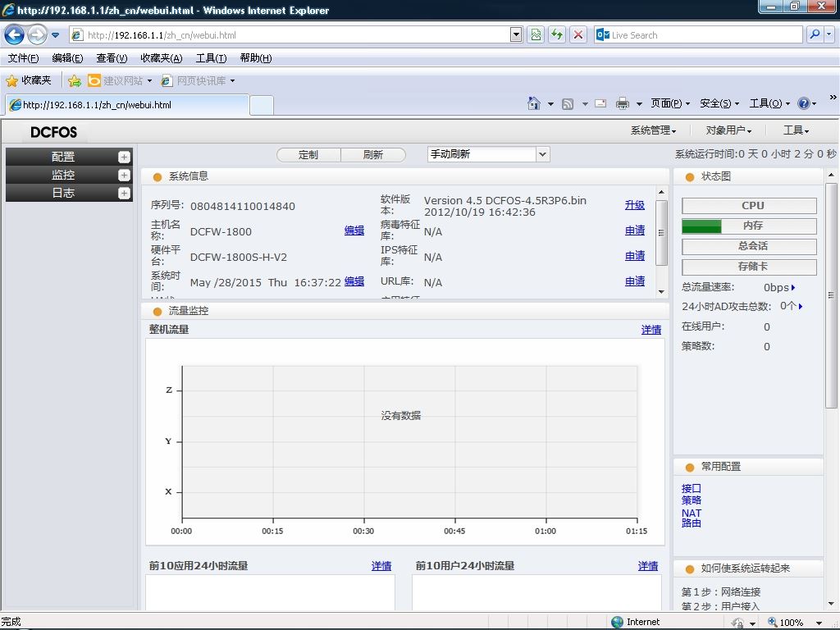Click 详情 link for 前10用户24小时流量
The height and width of the screenshot is (630, 840).
click(648, 566)
